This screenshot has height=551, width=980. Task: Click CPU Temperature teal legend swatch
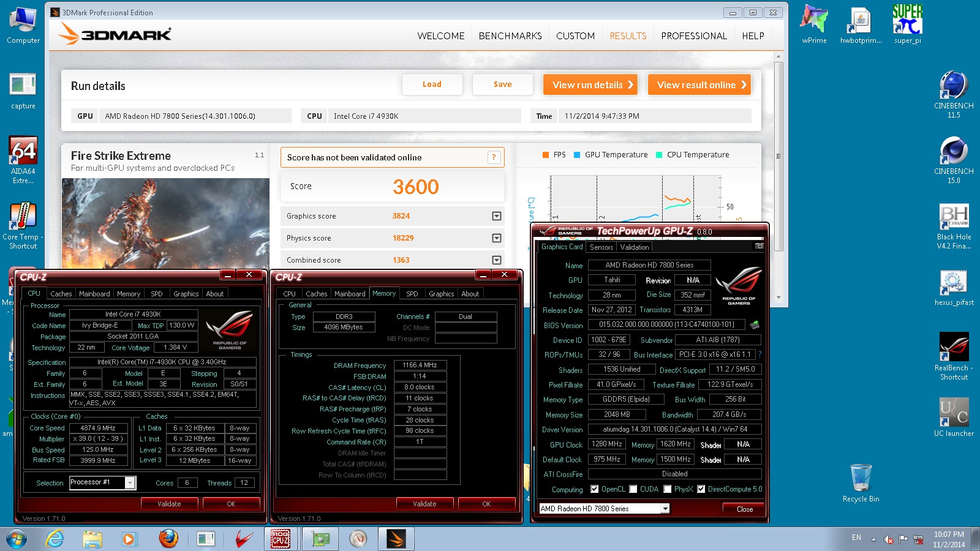pyautogui.click(x=659, y=155)
